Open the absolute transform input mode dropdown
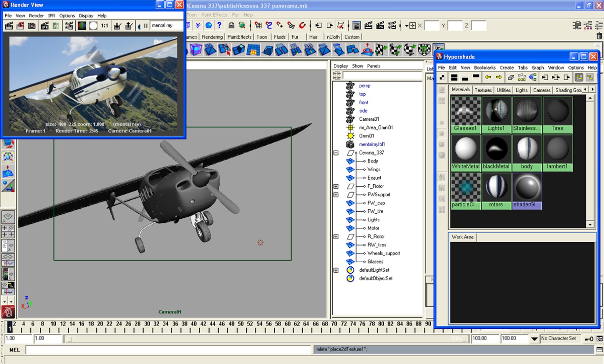604x364 pixels. point(407,26)
